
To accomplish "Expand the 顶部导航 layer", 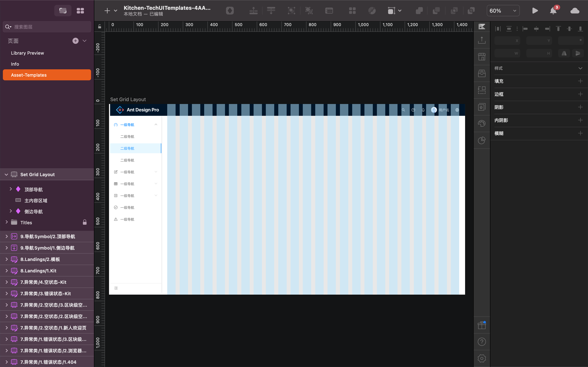I will (11, 189).
